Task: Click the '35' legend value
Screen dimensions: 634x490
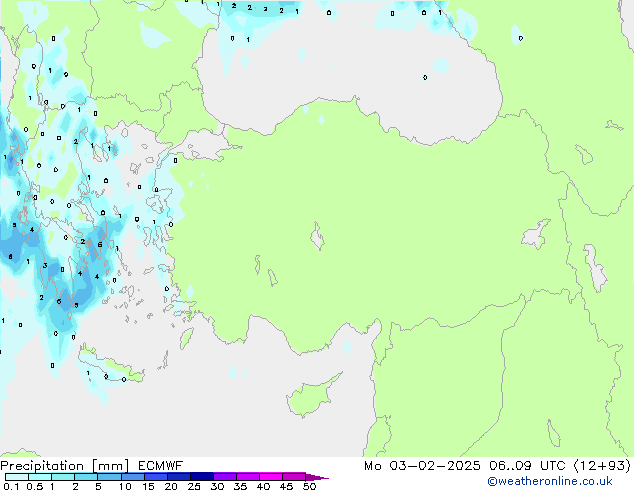Action: coord(240,486)
